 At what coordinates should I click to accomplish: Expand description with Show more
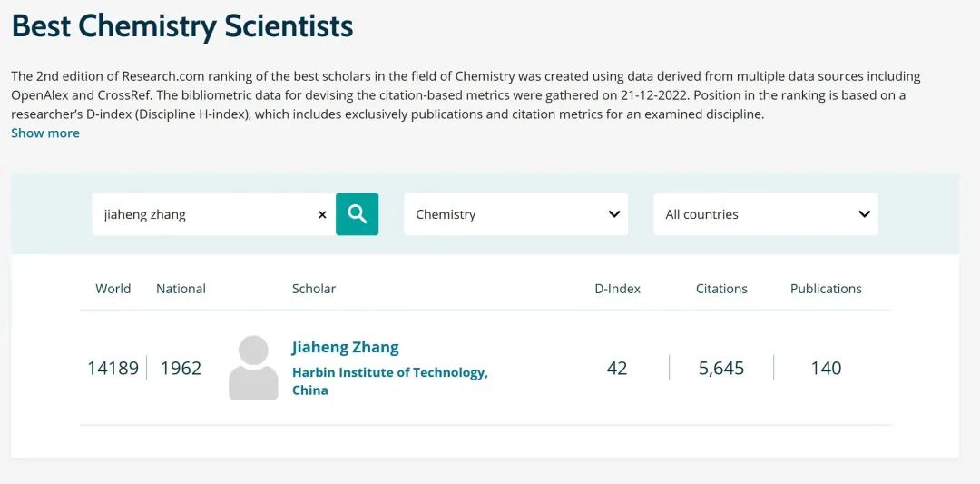[45, 133]
